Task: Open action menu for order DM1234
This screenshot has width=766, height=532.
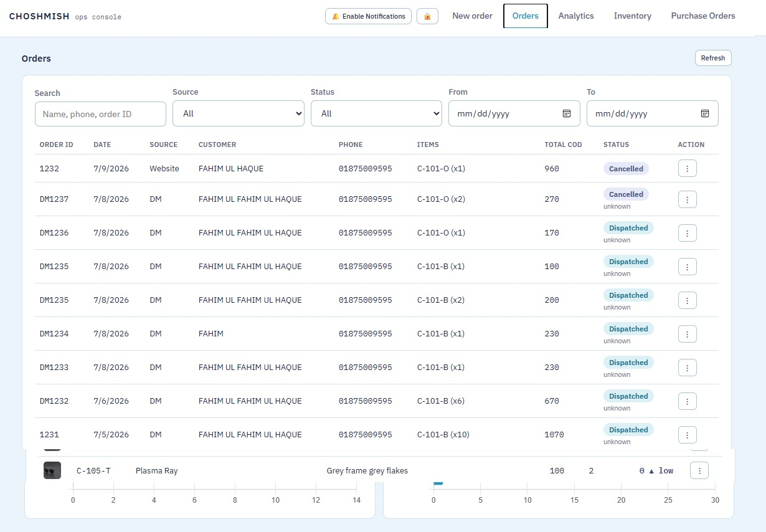Action: [x=687, y=334]
